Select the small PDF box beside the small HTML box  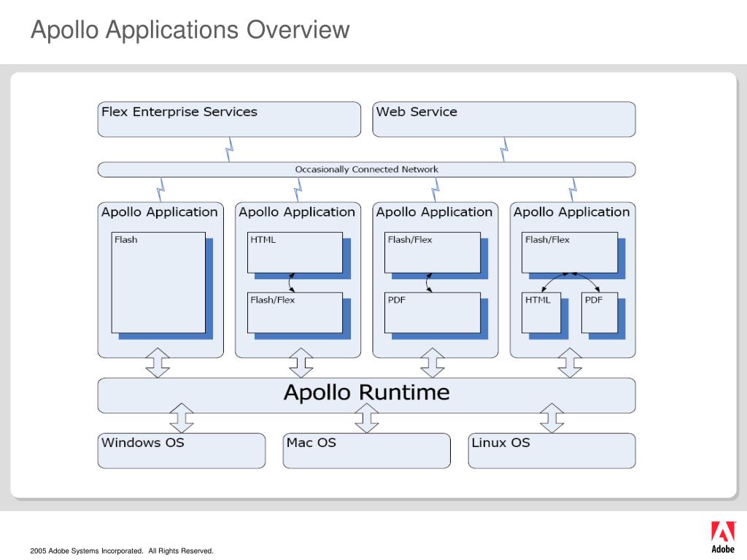pos(600,313)
